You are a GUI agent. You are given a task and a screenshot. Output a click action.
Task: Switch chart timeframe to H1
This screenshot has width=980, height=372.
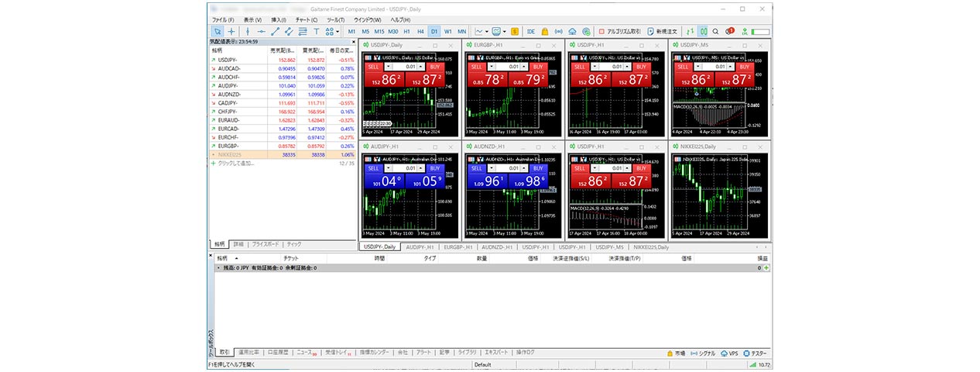pos(407,32)
